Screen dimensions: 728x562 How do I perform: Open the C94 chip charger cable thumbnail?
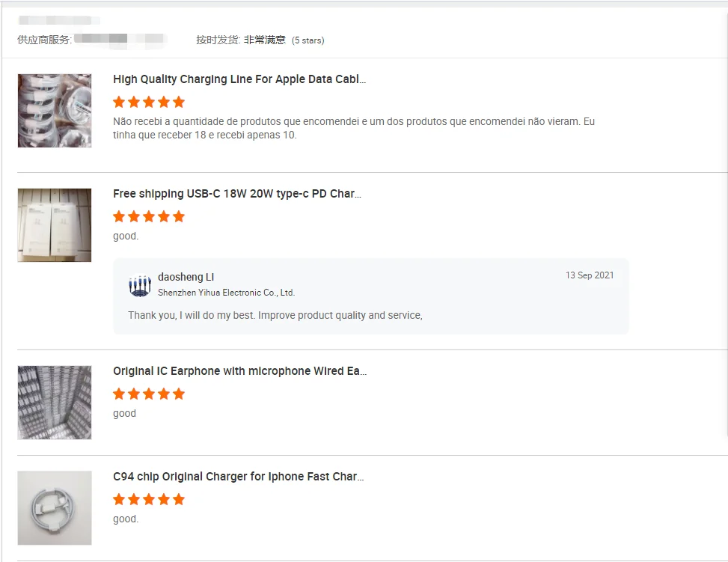point(55,507)
